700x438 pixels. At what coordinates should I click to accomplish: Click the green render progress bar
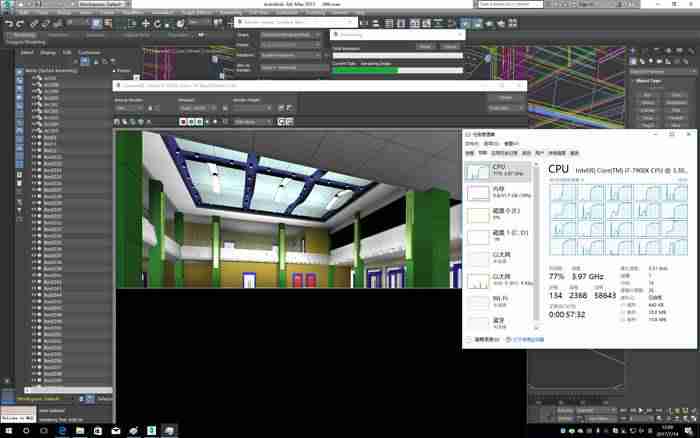point(397,70)
